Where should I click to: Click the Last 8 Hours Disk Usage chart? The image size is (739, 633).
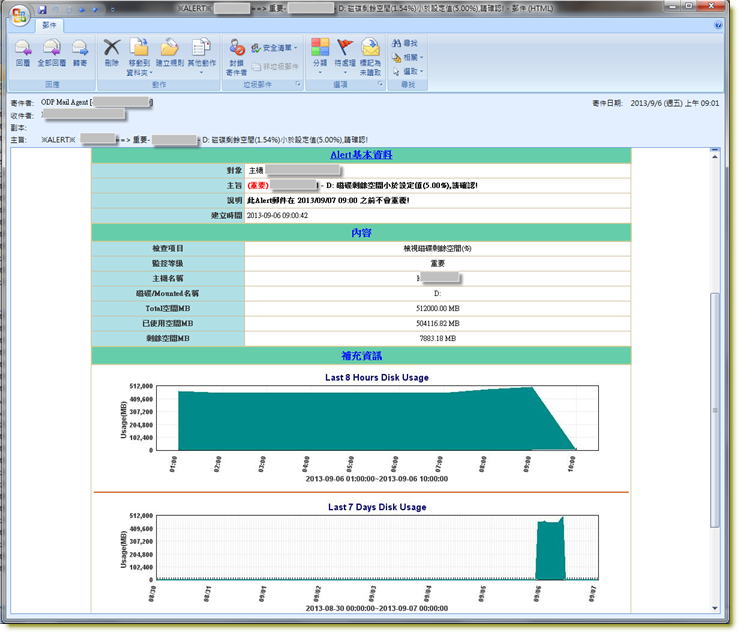[377, 418]
